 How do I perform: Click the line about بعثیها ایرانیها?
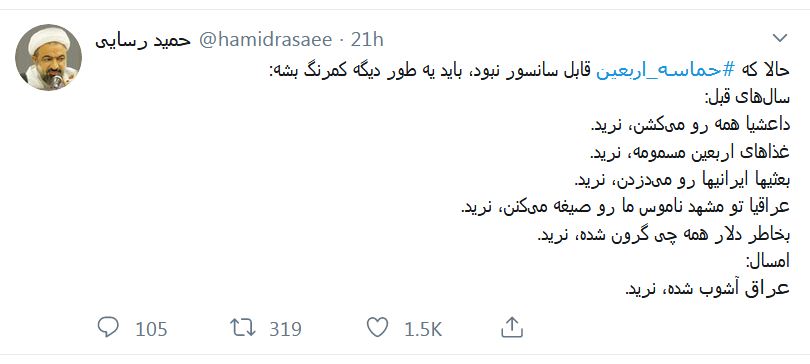682,180
